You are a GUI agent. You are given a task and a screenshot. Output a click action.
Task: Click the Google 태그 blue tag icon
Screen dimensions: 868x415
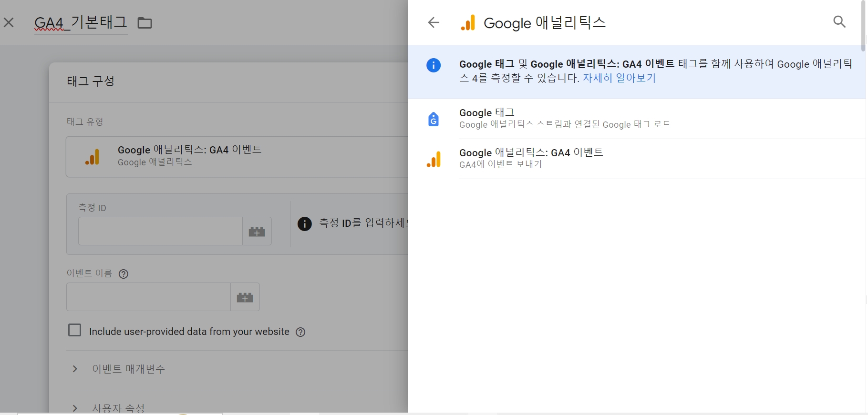click(x=434, y=119)
